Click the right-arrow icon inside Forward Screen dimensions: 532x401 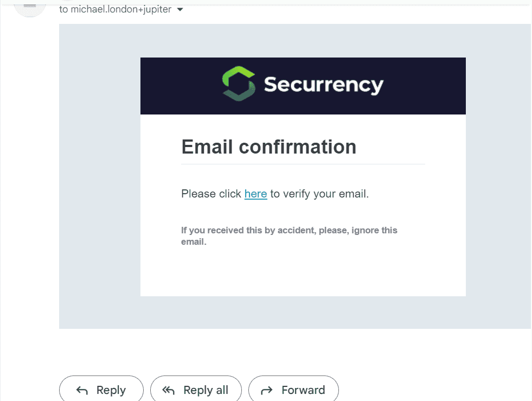coord(267,391)
